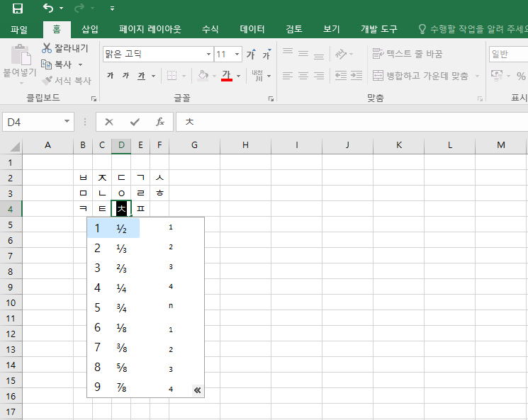Screen dimensions: 528x420
Task: Click the fill color bucket icon
Action: point(203,75)
